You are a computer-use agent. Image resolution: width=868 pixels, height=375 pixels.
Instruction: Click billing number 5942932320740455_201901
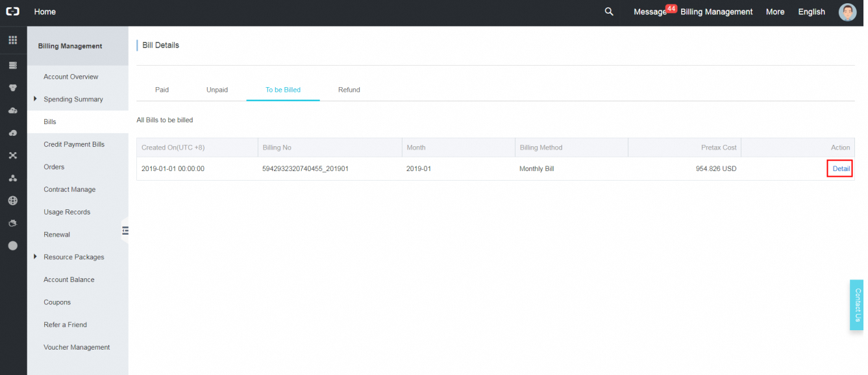305,168
